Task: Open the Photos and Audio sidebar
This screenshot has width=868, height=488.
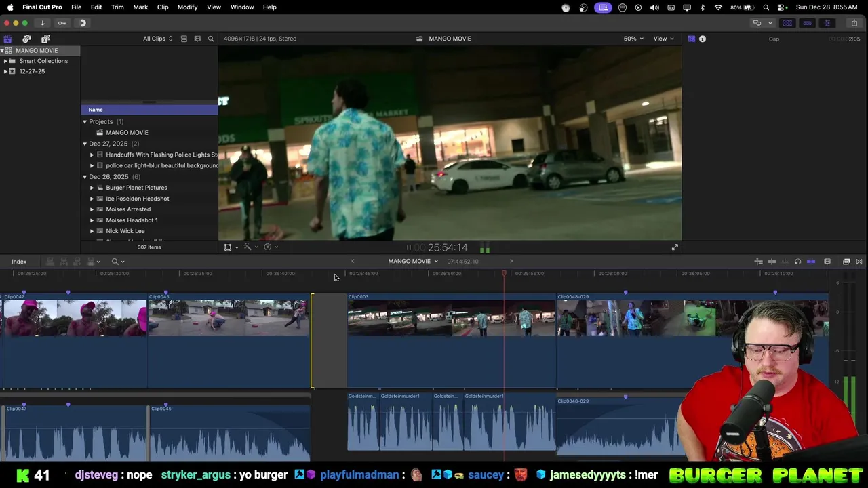Action: 26,39
